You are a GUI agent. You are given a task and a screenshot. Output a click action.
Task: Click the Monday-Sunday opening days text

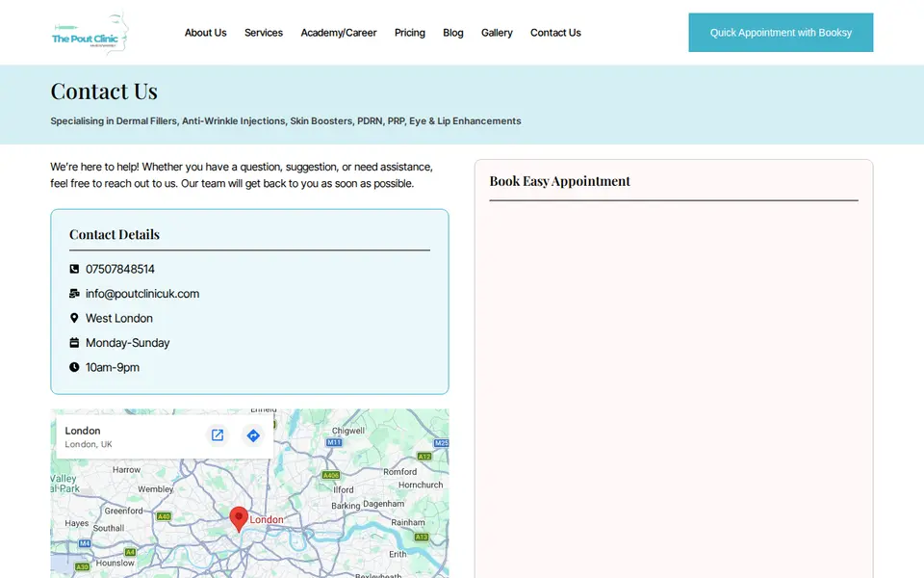click(x=127, y=343)
